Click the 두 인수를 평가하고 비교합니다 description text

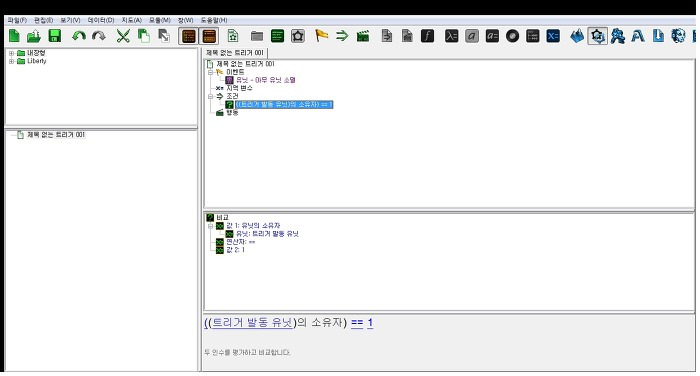click(247, 352)
